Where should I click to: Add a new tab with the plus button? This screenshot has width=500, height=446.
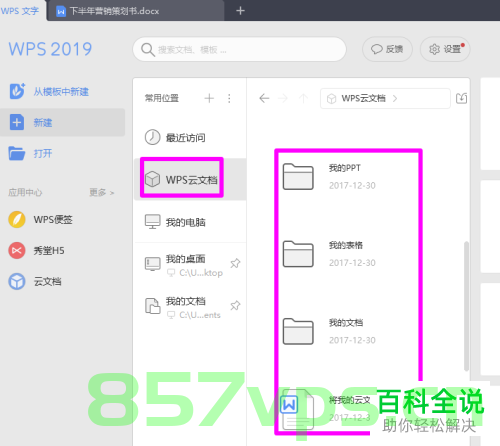(x=240, y=11)
